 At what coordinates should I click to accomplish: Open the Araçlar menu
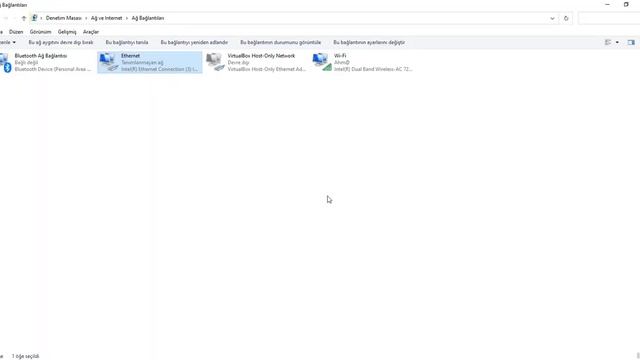tap(91, 32)
